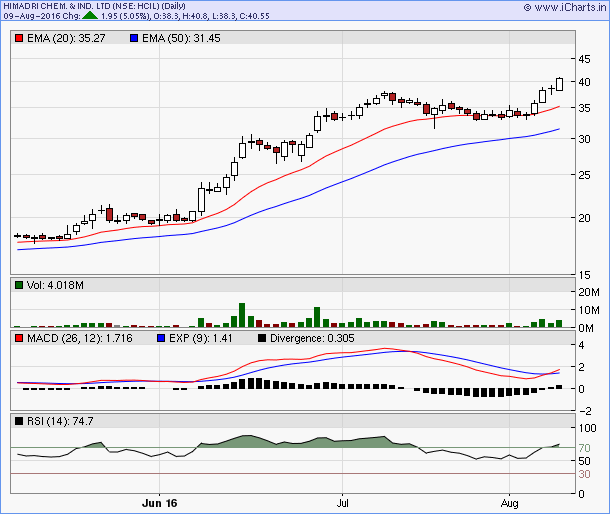Screen dimensions: 610x514
Task: Click the EMA (50): 31.45 label
Action: coord(181,38)
